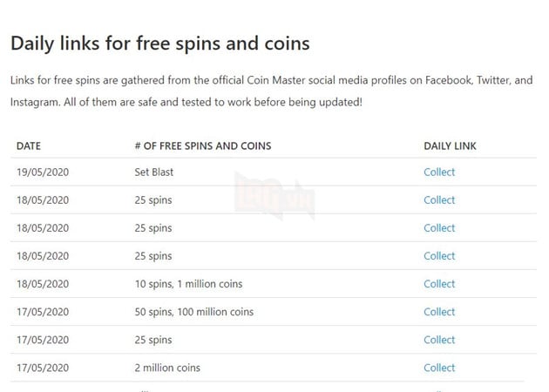Click the DATE column header

pyautogui.click(x=29, y=146)
